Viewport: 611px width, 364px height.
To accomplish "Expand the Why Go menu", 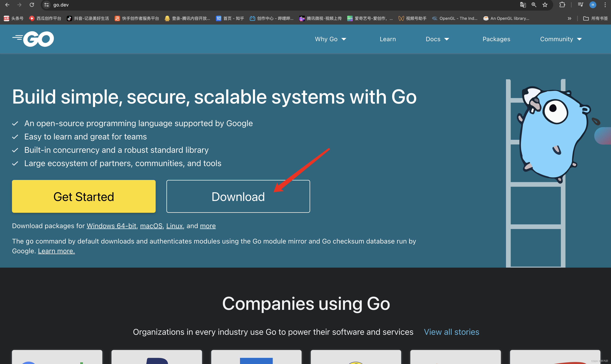I will coord(330,39).
